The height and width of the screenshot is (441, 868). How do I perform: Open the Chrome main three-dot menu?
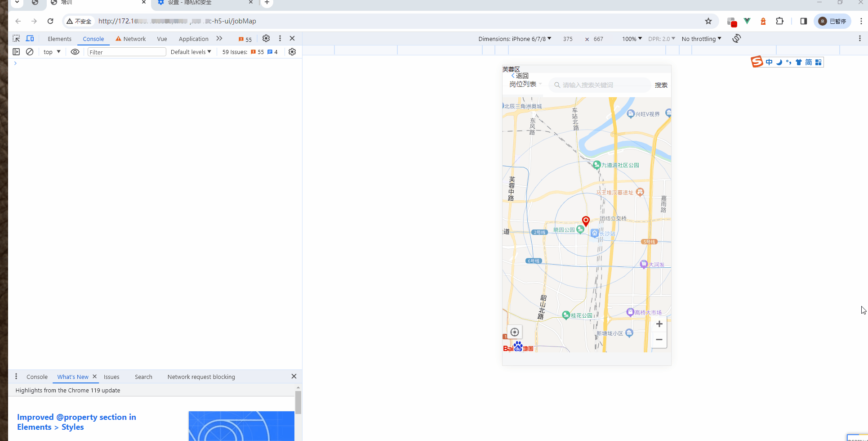(861, 21)
